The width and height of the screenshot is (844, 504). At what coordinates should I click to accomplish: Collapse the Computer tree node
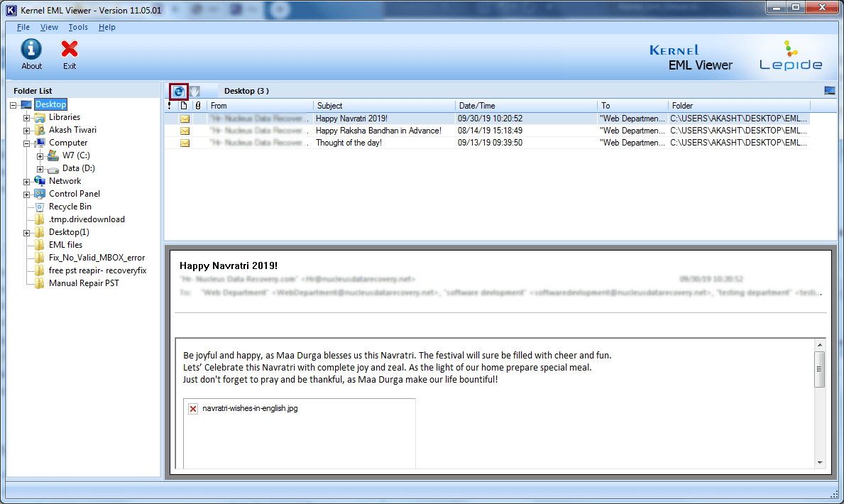click(x=27, y=143)
